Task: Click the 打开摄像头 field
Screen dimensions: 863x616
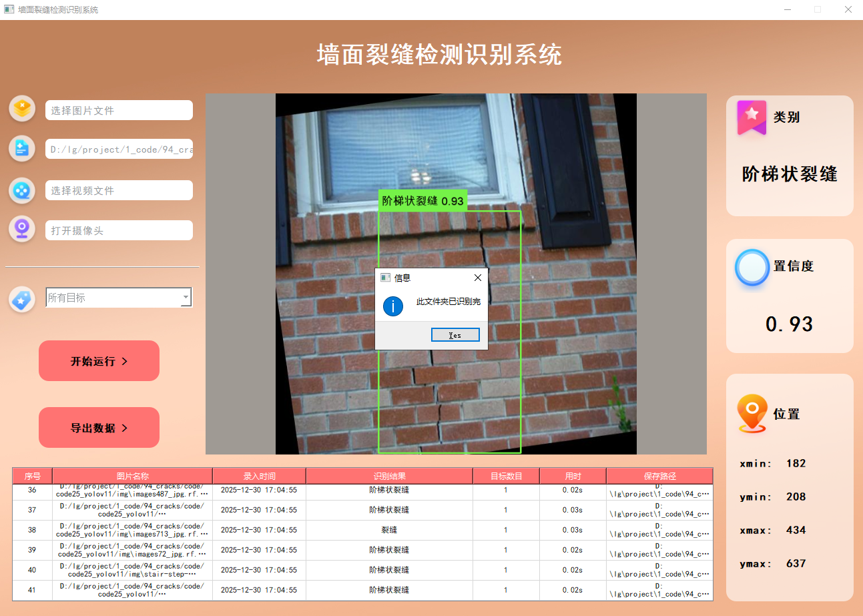Action: [119, 230]
